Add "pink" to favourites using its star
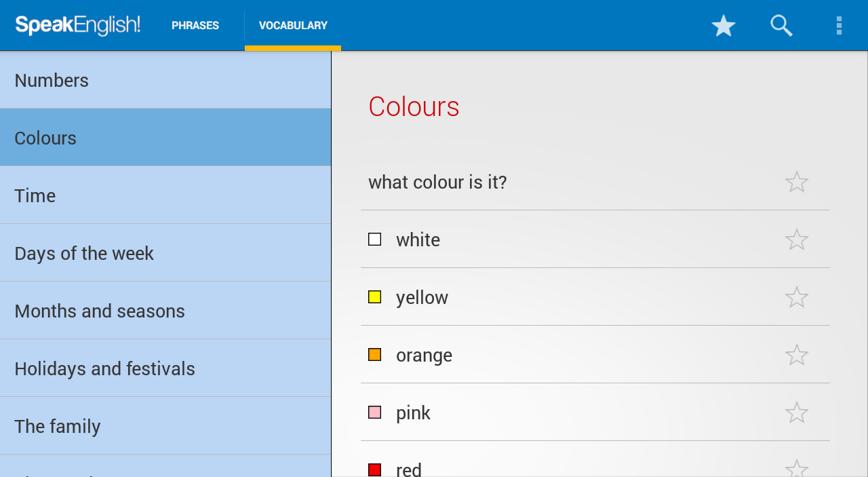This screenshot has height=477, width=868. coord(796,413)
